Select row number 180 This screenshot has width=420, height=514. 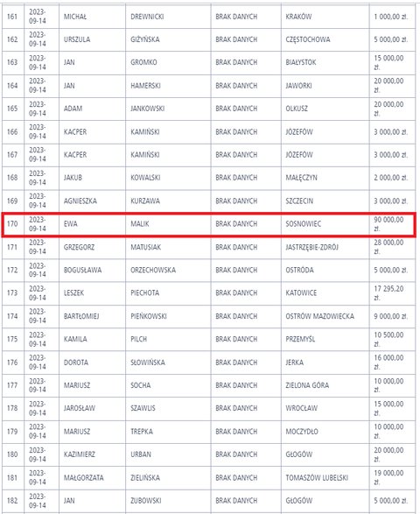point(12,454)
